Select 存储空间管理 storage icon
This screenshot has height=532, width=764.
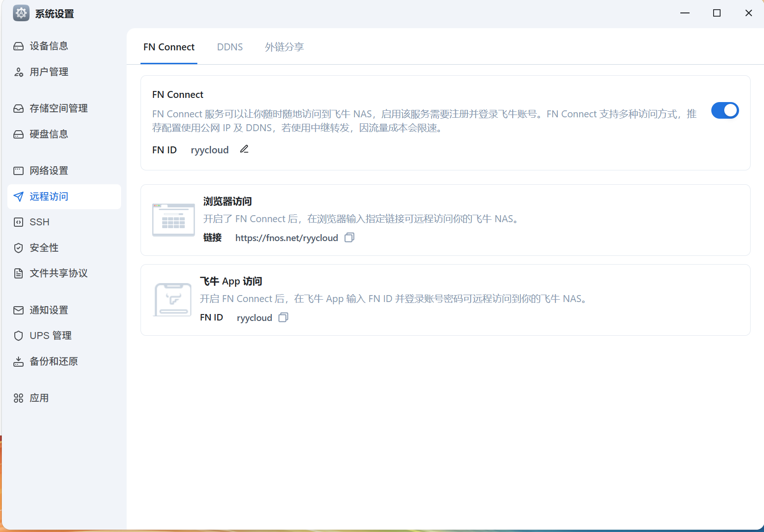coord(18,109)
